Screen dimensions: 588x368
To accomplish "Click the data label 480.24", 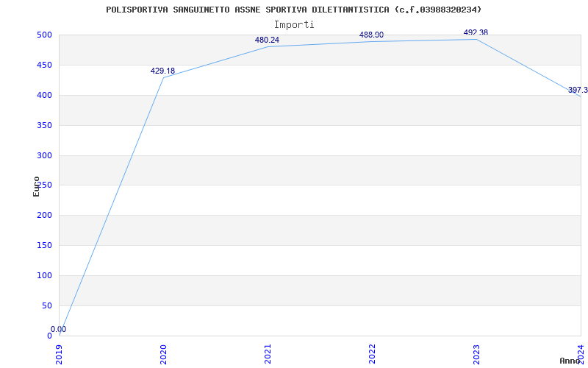I will (x=267, y=40).
